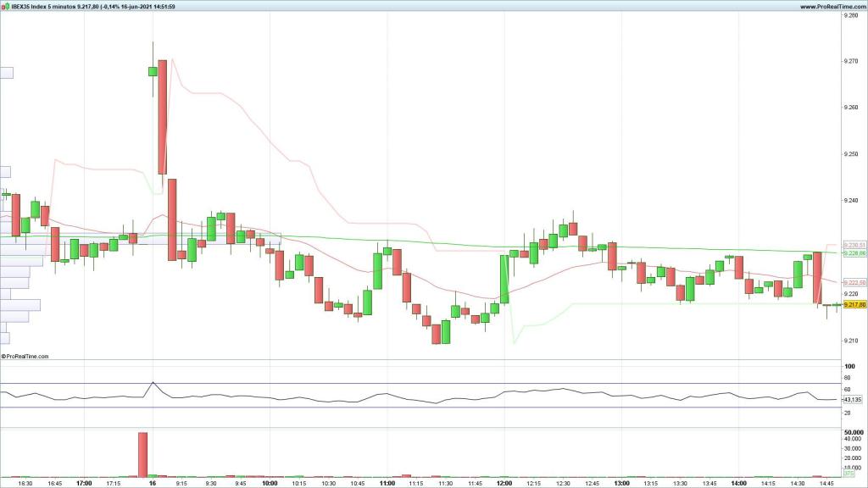This screenshot has height=488, width=868.
Task: Select the 12:00 time axis label
Action: [x=504, y=483]
